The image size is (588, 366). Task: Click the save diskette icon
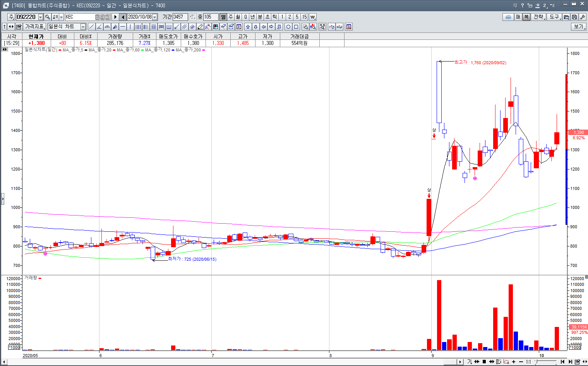pyautogui.click(x=574, y=17)
